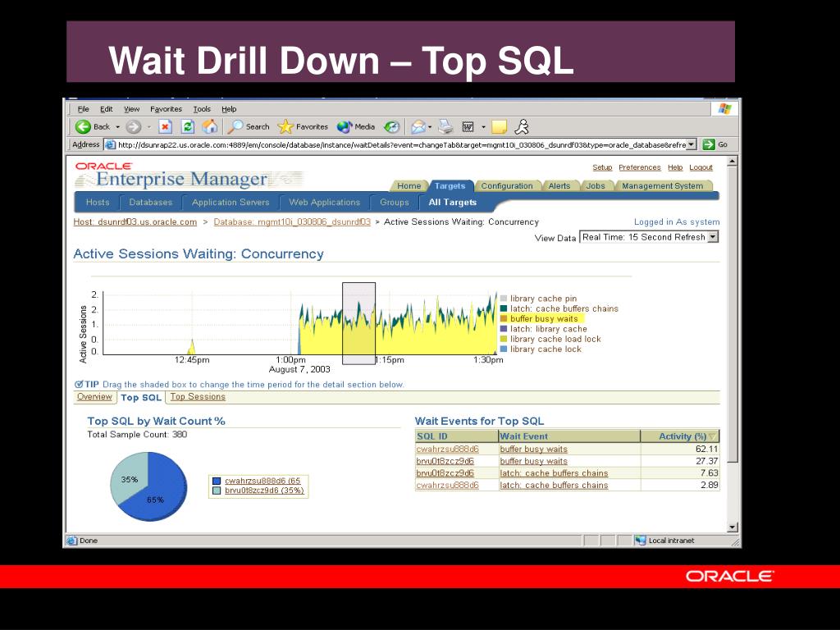This screenshot has height=630, width=840.
Task: Click the Edit with Word icon
Action: click(x=468, y=127)
